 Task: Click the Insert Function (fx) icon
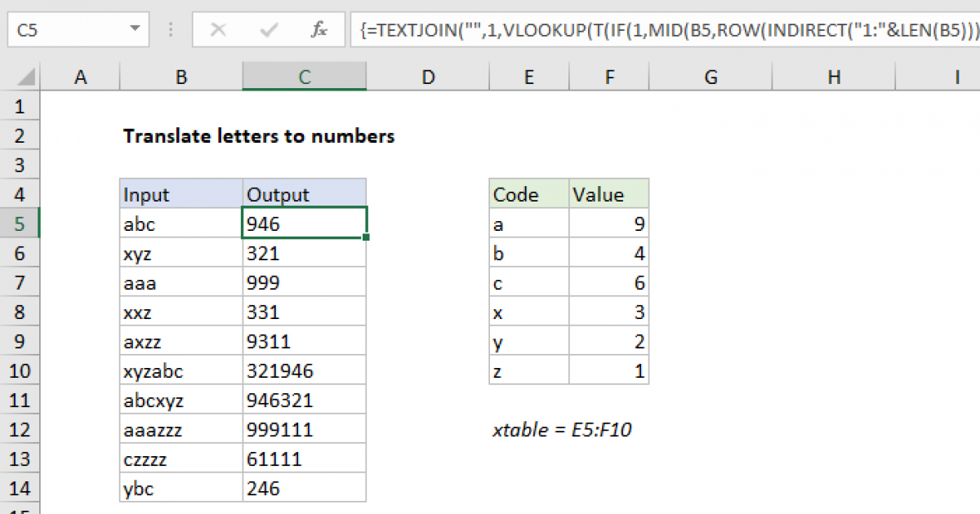(x=319, y=30)
